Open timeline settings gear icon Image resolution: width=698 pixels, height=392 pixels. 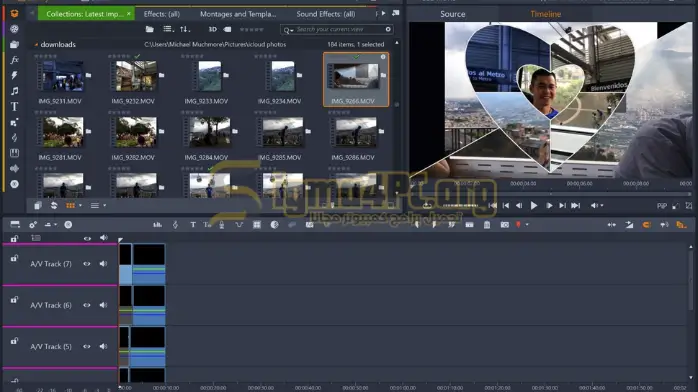(x=33, y=225)
